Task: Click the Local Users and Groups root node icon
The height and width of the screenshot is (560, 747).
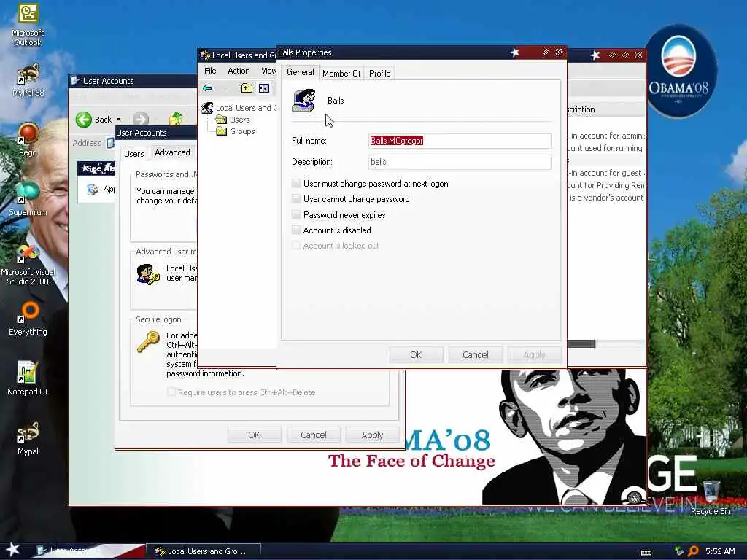Action: (x=207, y=108)
